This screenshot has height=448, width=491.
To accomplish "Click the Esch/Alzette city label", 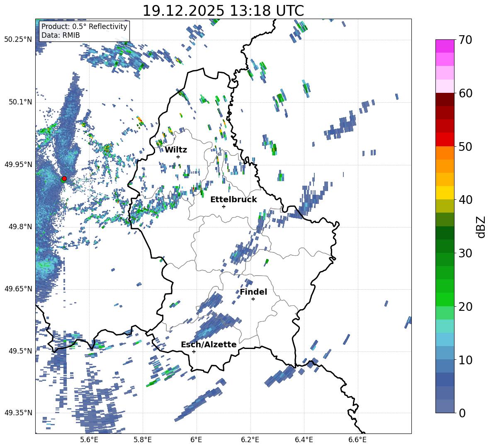I will 209,344.
